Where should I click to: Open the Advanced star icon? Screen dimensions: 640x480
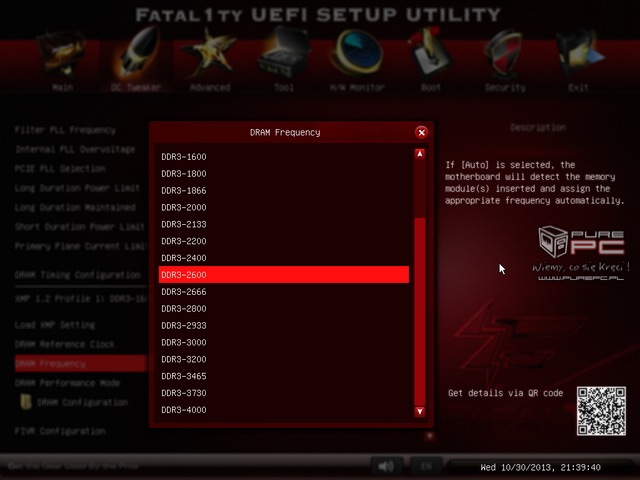(x=210, y=57)
